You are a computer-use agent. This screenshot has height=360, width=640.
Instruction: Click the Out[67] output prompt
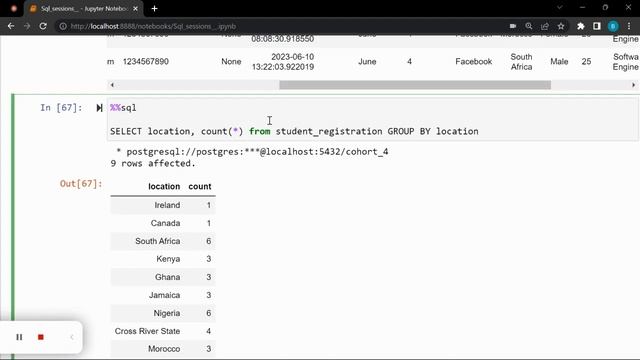pos(81,184)
